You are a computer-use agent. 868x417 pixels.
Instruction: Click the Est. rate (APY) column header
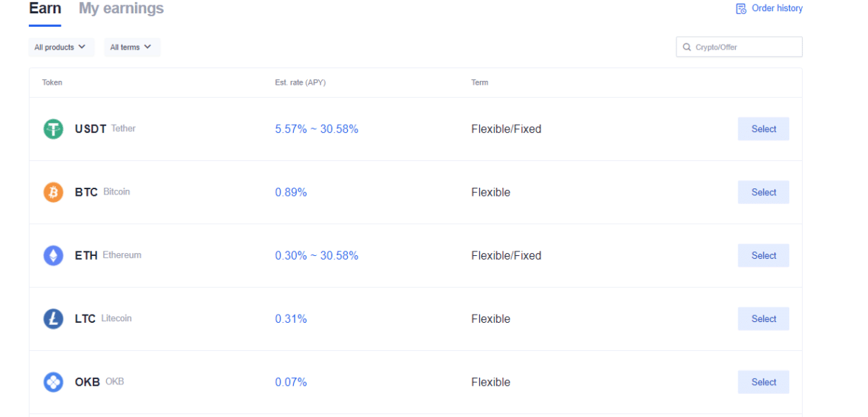point(300,82)
